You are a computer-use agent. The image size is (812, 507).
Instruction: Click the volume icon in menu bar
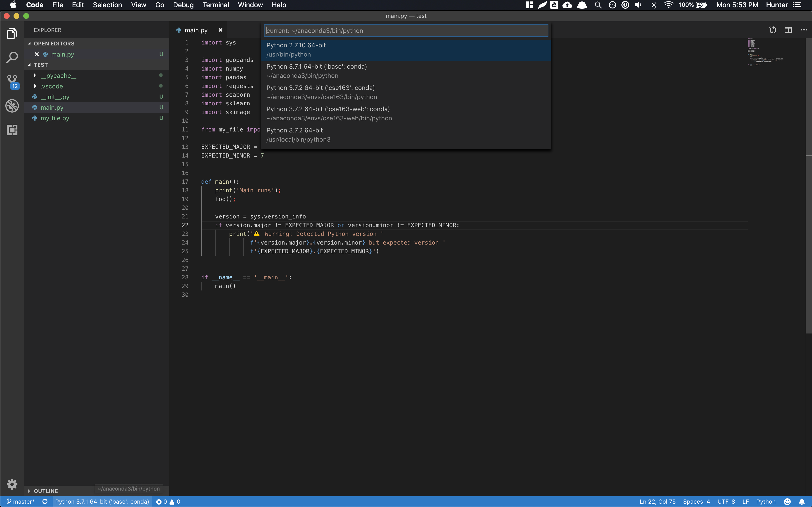click(638, 5)
